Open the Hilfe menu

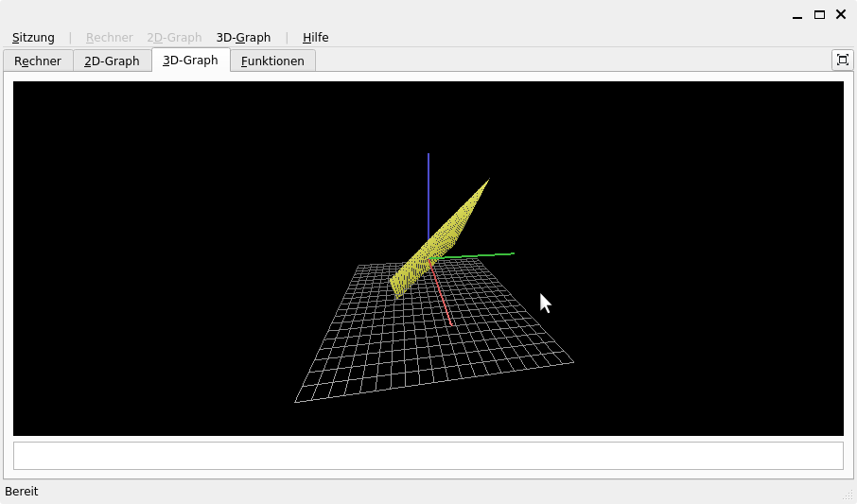coord(315,38)
